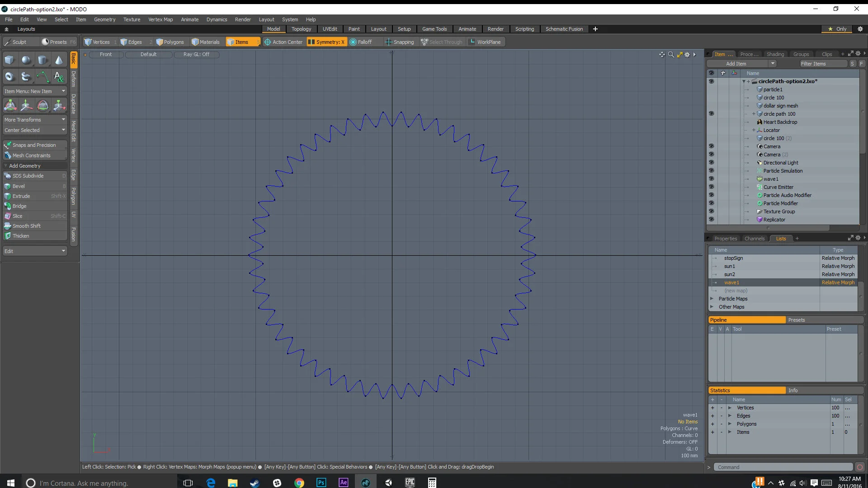Toggle visibility of circle path 100
Screen dimensions: 868x488
711,114
